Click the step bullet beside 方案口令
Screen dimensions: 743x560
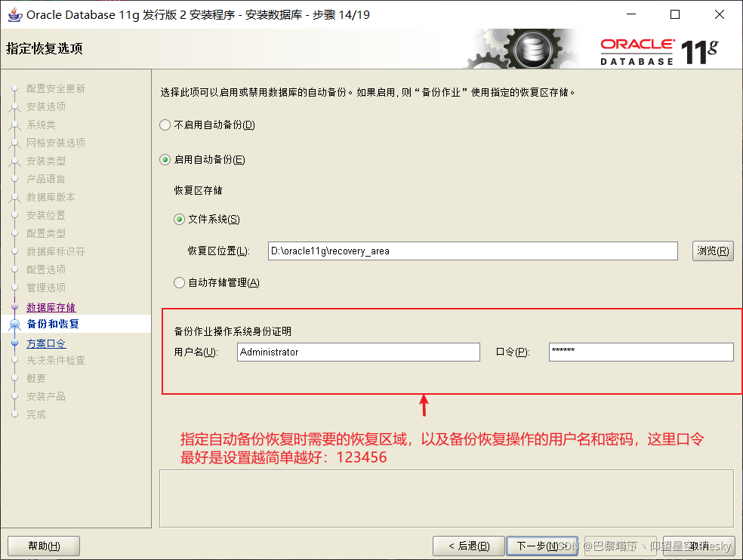14,343
